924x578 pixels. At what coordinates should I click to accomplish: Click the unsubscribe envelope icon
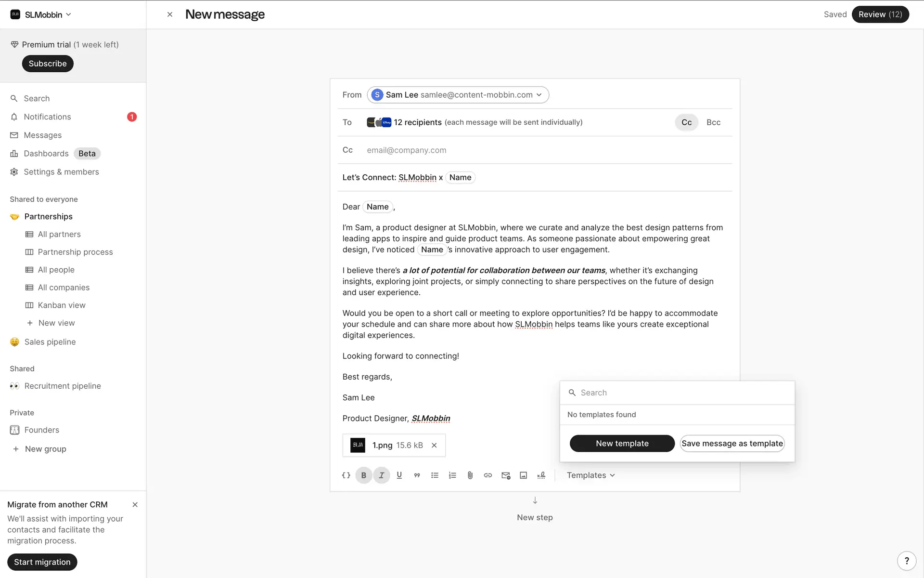coord(505,475)
